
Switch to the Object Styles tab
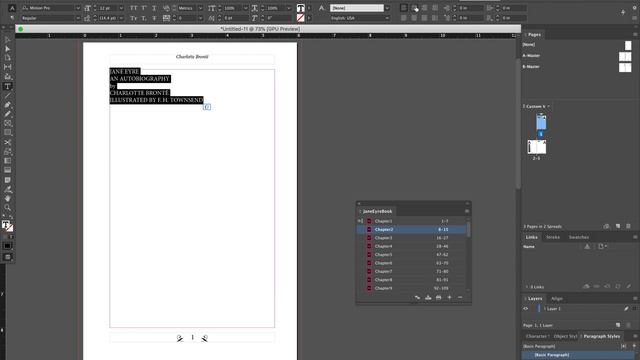coord(565,336)
